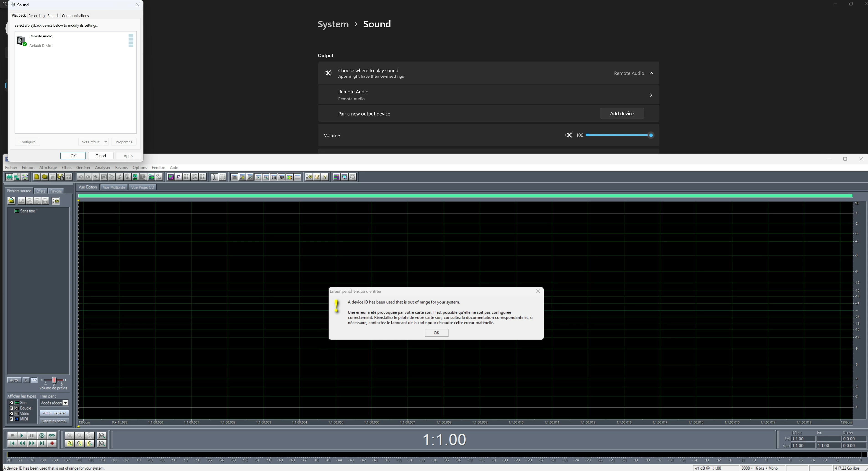Collapse the Choose where to play sound section
Viewport: 868px width, 471px height.
651,73
